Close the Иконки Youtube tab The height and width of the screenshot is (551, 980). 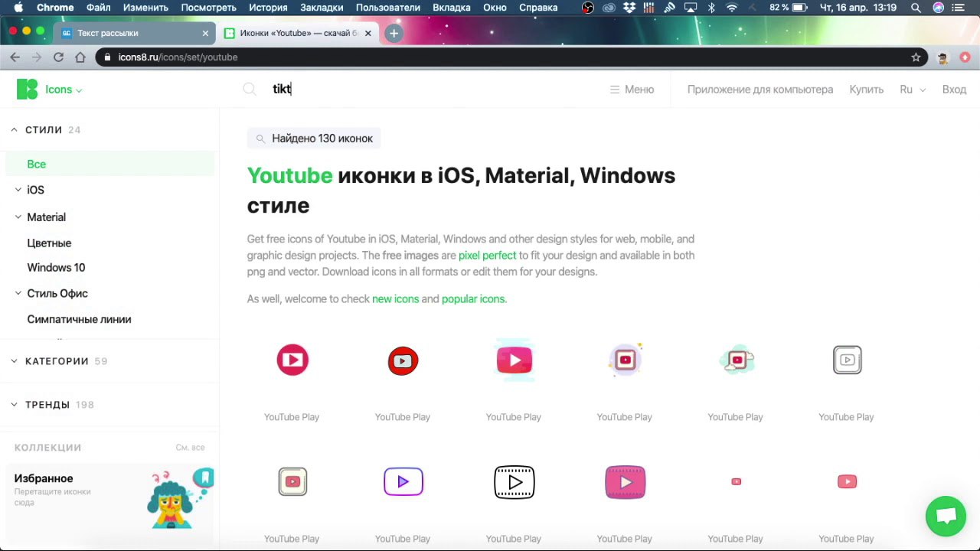pyautogui.click(x=367, y=34)
